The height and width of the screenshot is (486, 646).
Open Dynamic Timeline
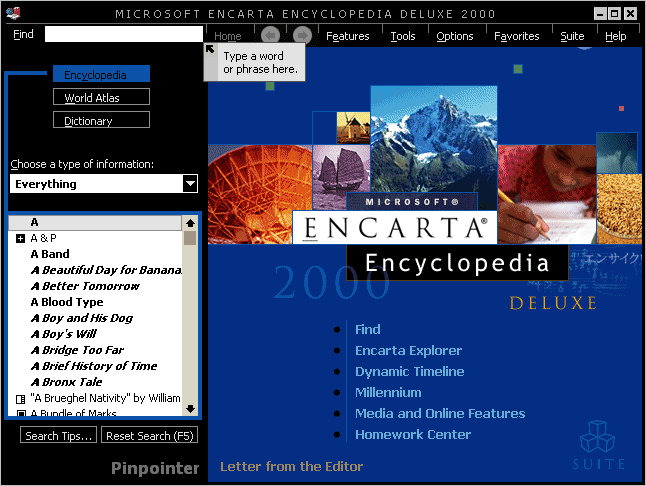pyautogui.click(x=410, y=372)
